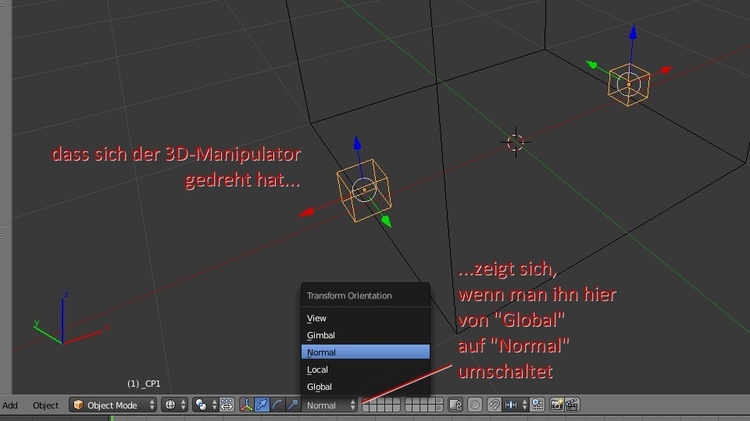Click the 3D cursor crosshair in viewport
This screenshot has height=421, width=750.
[x=515, y=142]
